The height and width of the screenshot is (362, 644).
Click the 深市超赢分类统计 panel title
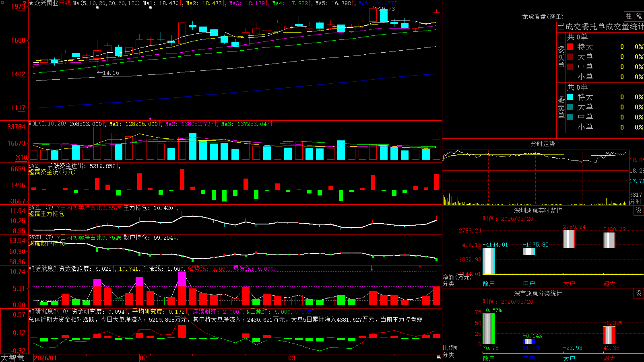tap(538, 293)
